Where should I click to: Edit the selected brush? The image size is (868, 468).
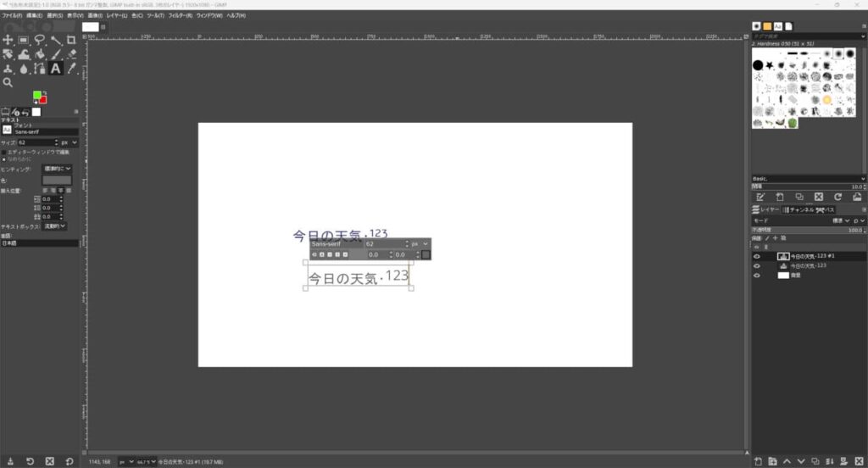(x=760, y=198)
